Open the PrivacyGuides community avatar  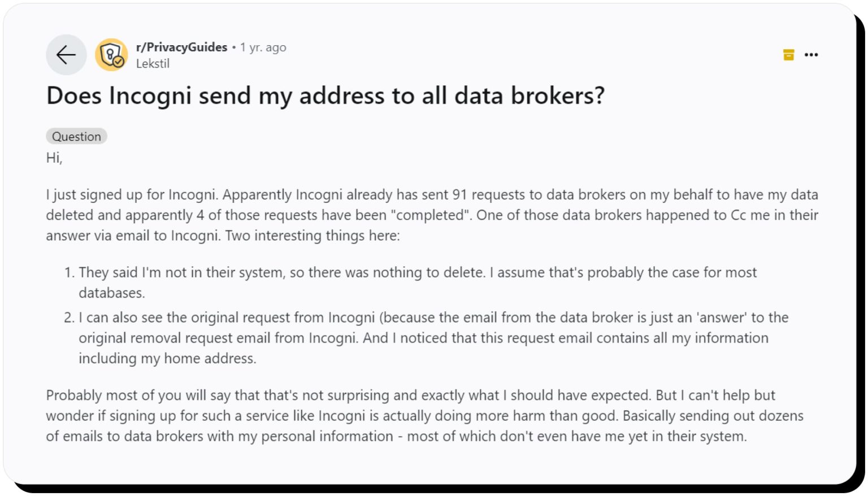pyautogui.click(x=110, y=54)
